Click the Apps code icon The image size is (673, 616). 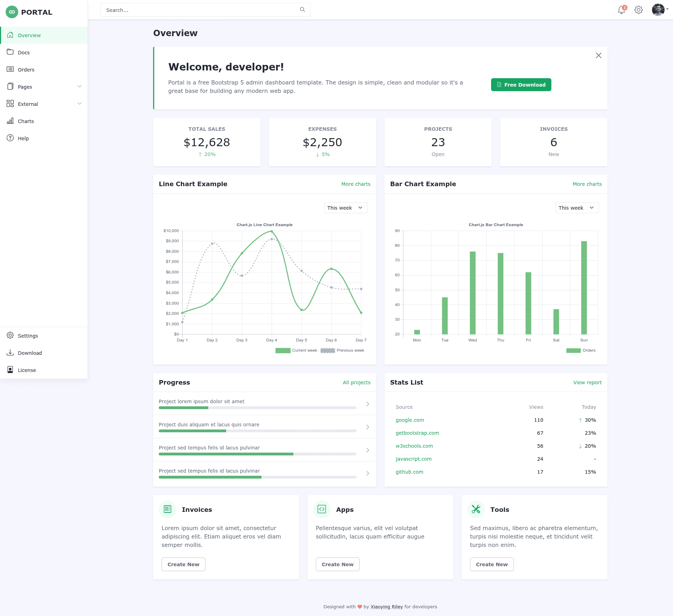(322, 509)
